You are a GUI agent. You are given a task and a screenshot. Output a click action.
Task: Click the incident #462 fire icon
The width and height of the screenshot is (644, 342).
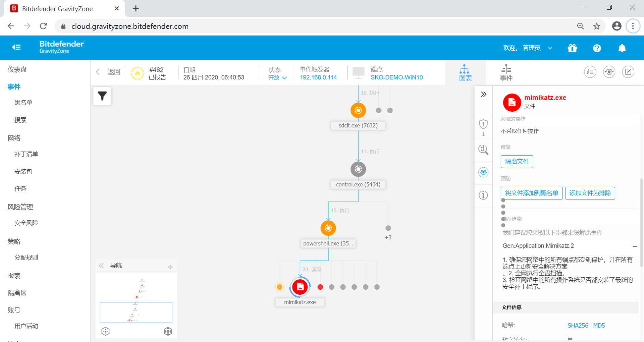click(x=138, y=73)
